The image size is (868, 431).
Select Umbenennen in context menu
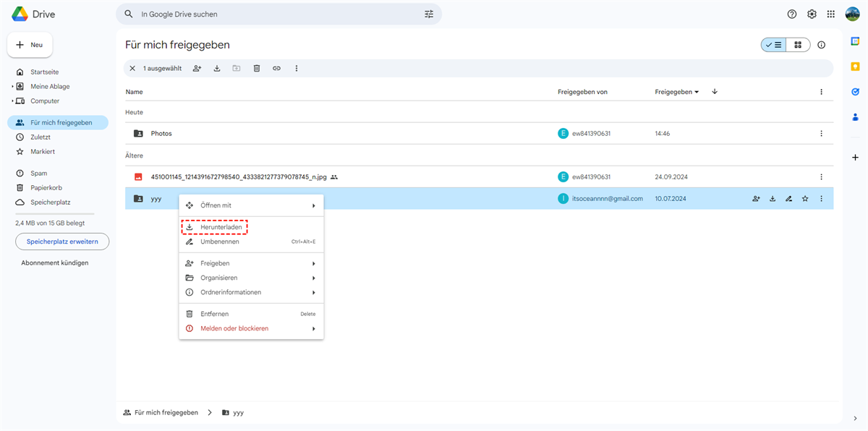click(219, 242)
